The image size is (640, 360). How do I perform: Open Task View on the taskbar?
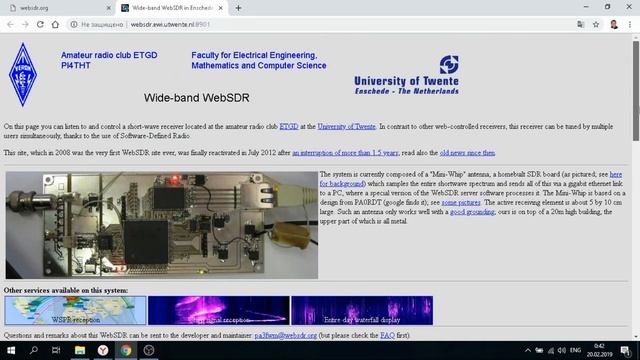point(56,350)
